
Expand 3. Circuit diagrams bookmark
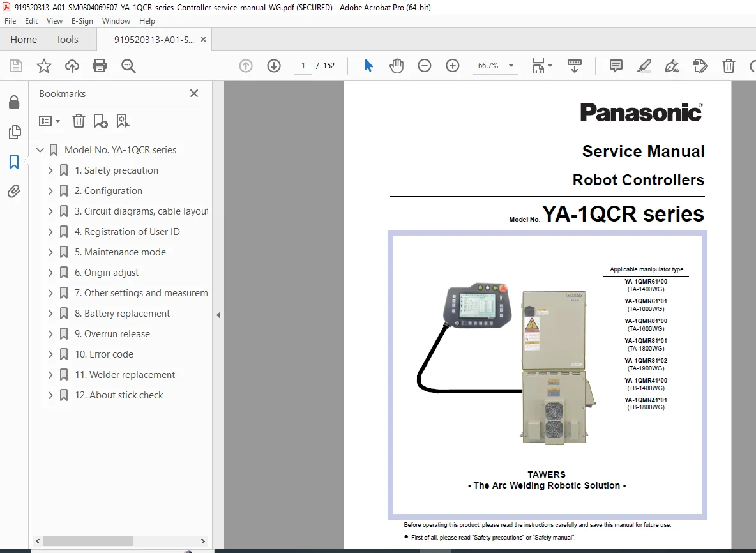coord(50,211)
